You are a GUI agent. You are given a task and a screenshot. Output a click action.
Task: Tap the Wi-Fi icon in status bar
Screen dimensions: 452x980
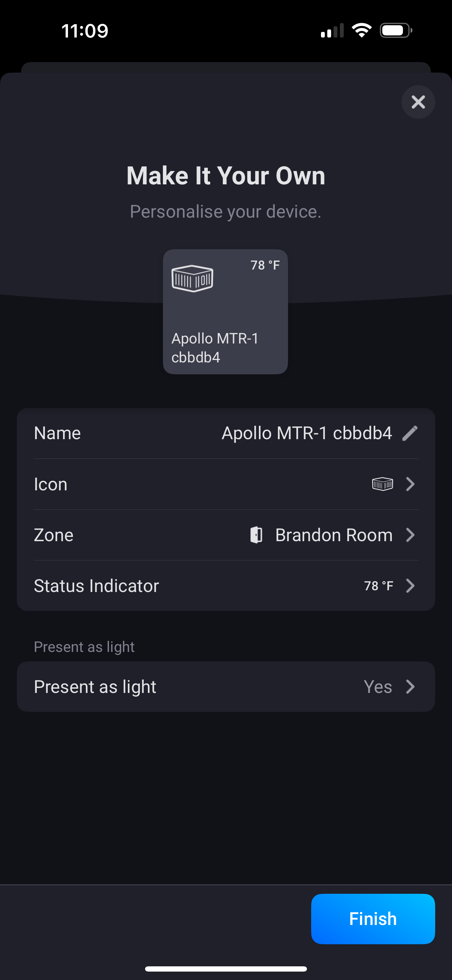pyautogui.click(x=362, y=30)
